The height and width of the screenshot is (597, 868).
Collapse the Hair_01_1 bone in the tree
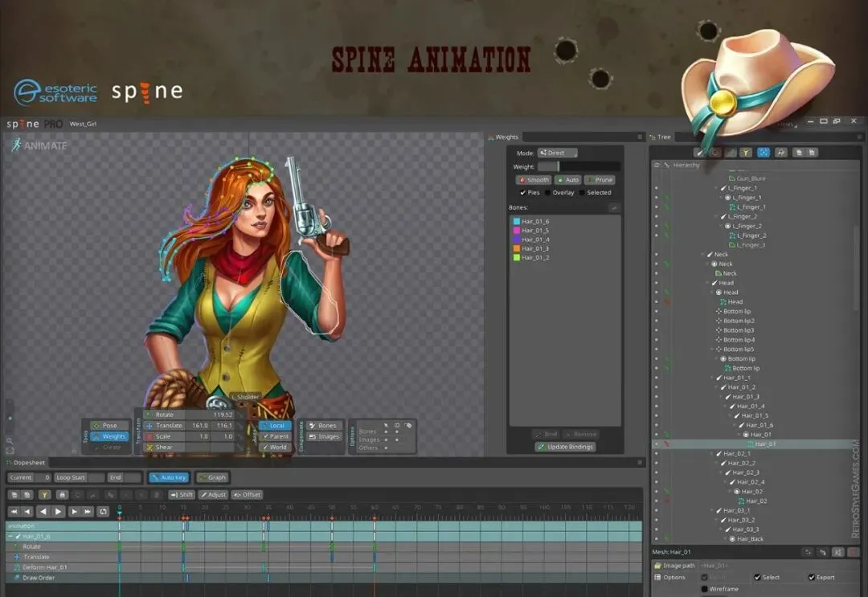[x=712, y=378]
